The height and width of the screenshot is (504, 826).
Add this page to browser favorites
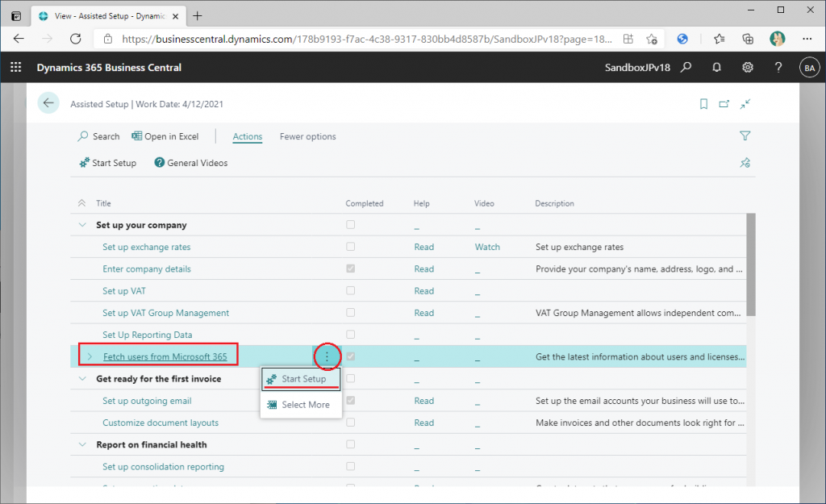coord(652,39)
